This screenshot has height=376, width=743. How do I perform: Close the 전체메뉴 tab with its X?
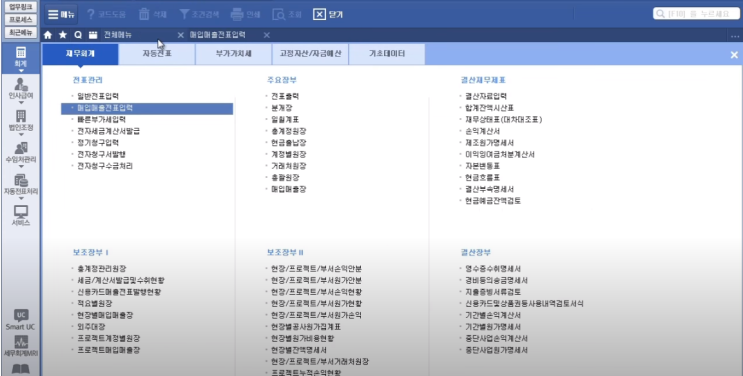(181, 35)
